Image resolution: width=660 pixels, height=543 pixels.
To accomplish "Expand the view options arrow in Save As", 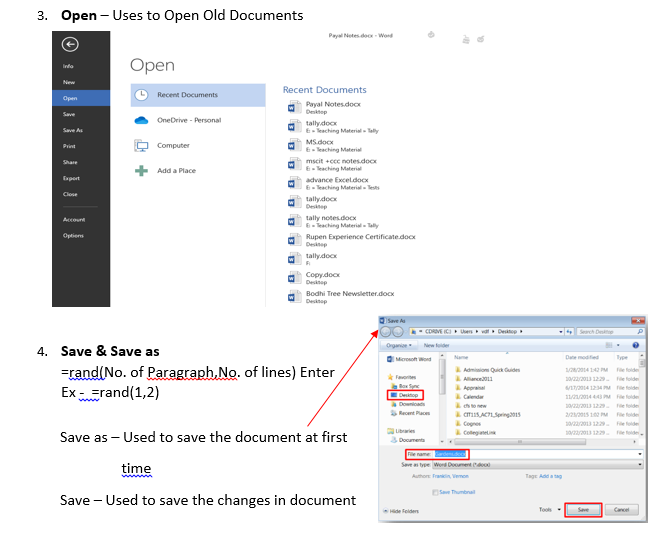I will (x=618, y=345).
